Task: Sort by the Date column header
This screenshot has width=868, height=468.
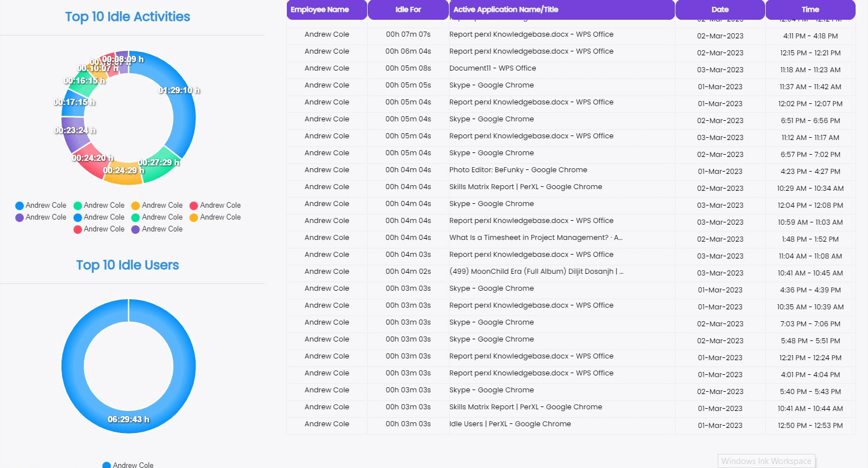Action: tap(719, 10)
